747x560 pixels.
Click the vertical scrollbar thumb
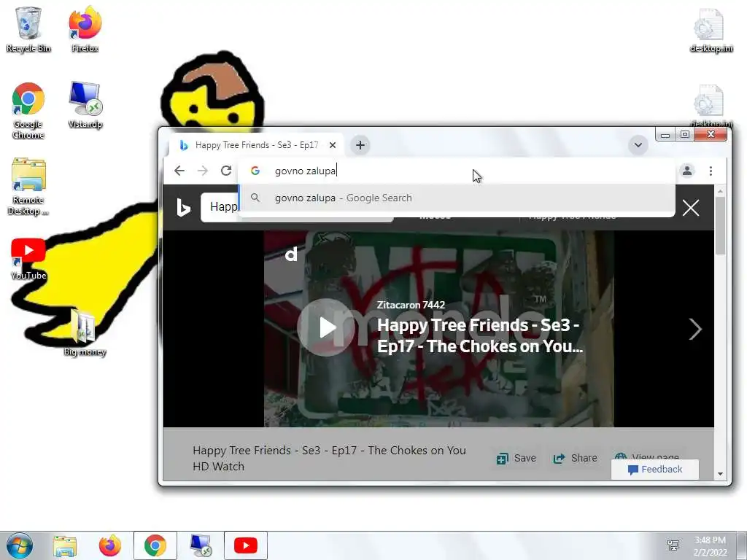tap(720, 226)
